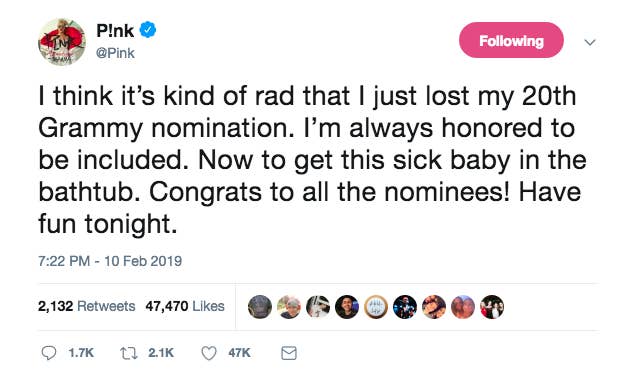View the 47,470 Likes list
This screenshot has height=390, width=635.
185,306
